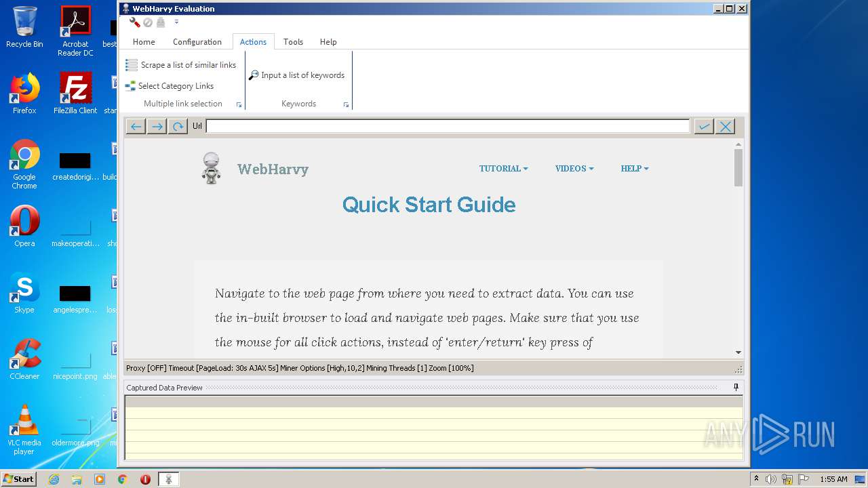Go back in the built-in browser
The width and height of the screenshot is (868, 488).
[136, 127]
